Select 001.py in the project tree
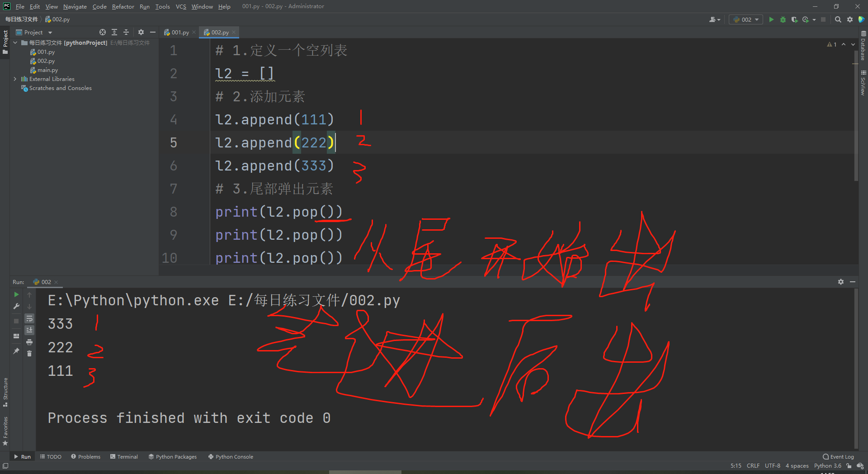 42,52
